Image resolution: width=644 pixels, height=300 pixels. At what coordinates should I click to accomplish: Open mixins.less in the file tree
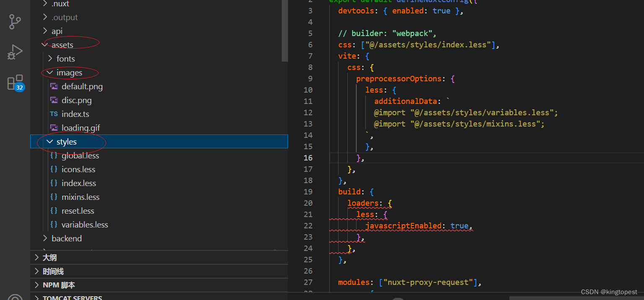click(80, 197)
